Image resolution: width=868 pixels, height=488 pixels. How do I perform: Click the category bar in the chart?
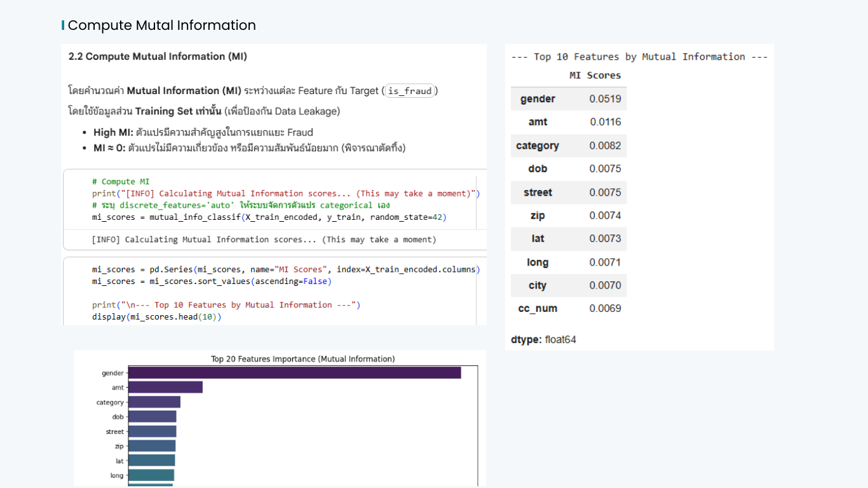click(154, 402)
